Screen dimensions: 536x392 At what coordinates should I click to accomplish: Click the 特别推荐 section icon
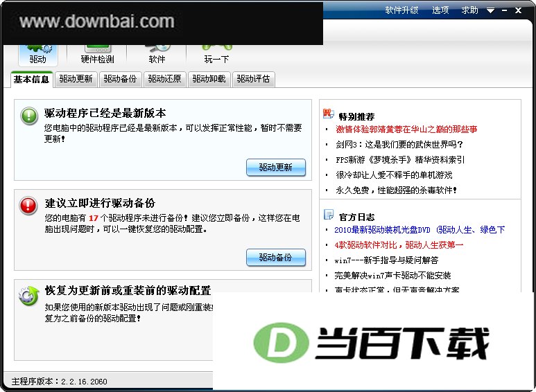pos(329,114)
